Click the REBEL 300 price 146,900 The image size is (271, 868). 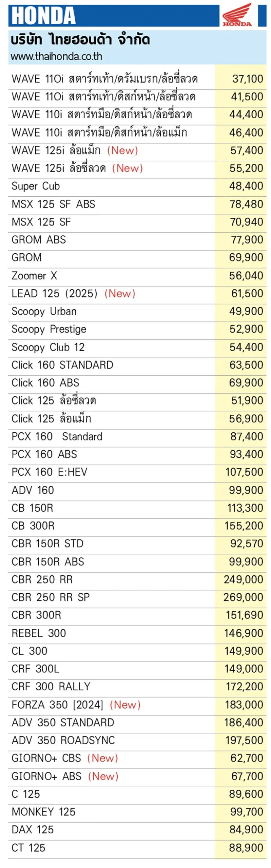pos(244,633)
